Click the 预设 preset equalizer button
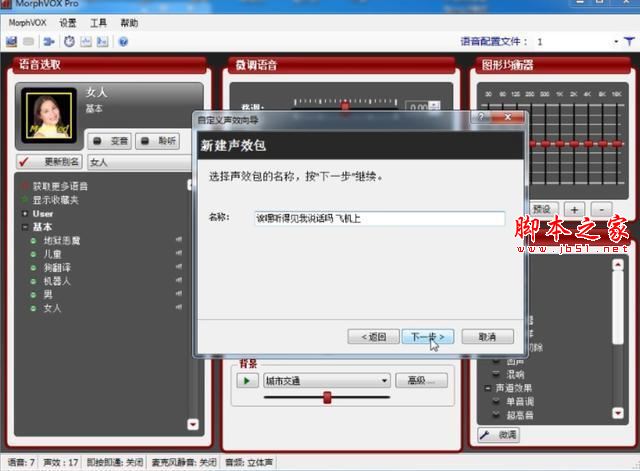Image resolution: width=640 pixels, height=471 pixels. (x=541, y=209)
